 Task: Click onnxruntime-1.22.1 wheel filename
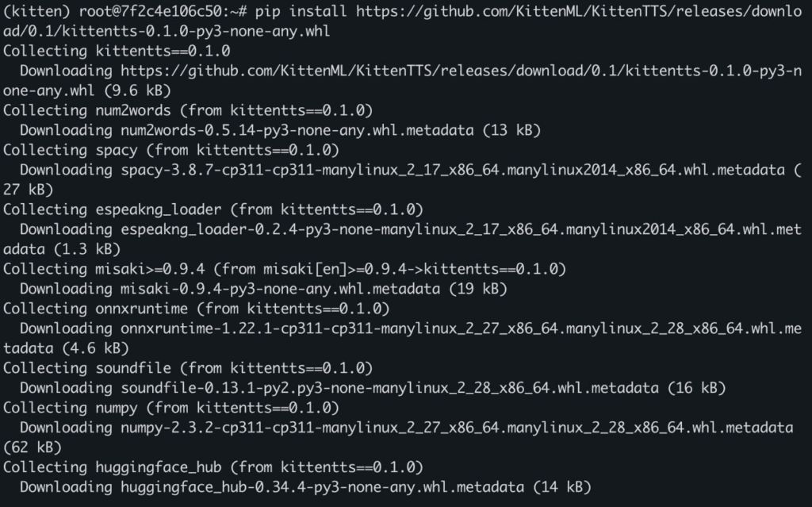[461, 328]
